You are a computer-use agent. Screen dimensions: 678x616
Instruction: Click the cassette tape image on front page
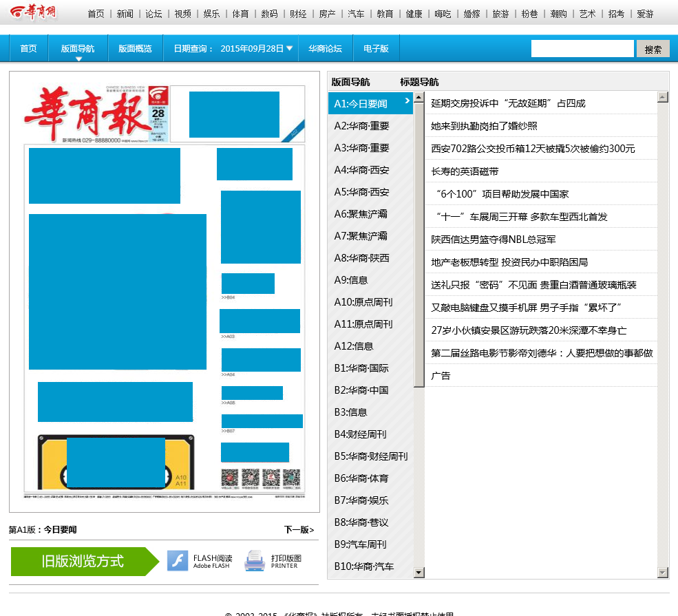[x=116, y=462]
